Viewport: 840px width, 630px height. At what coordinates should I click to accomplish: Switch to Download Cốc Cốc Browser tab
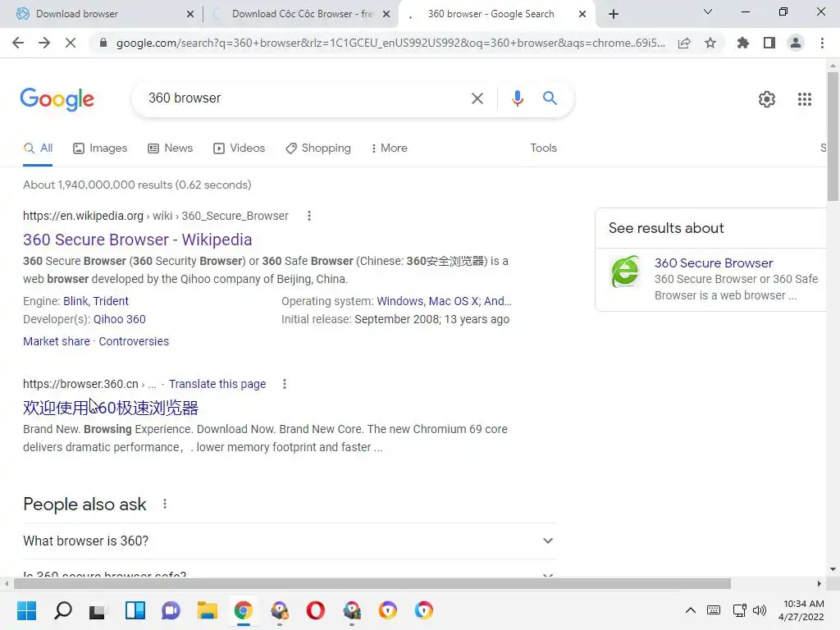coord(302,14)
